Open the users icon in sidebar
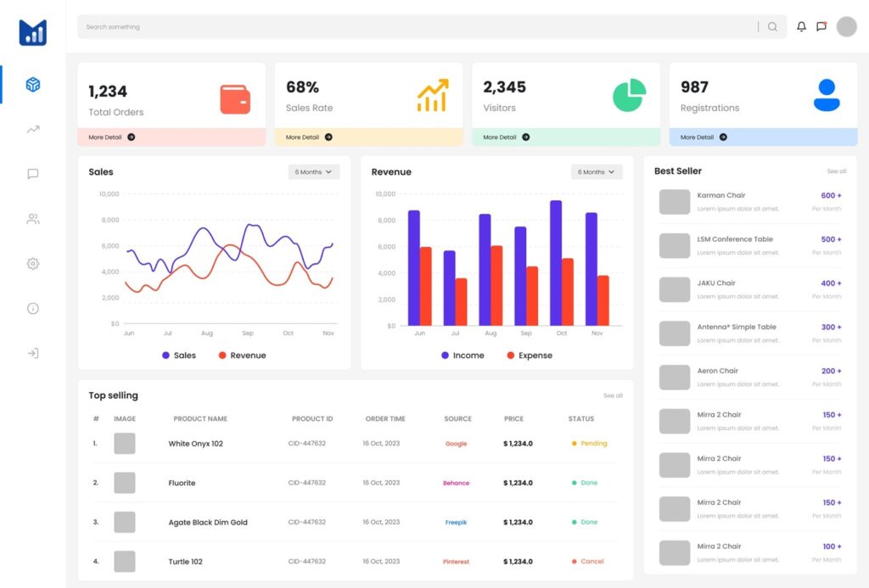Screen dimensions: 869x588 pyautogui.click(x=33, y=219)
